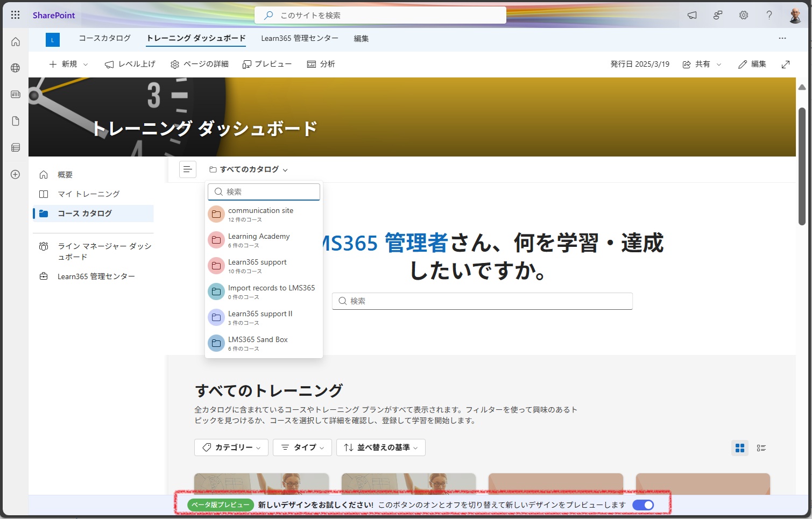The height and width of the screenshot is (519, 812).
Task: Open the site ellipsis more menu
Action: point(782,38)
